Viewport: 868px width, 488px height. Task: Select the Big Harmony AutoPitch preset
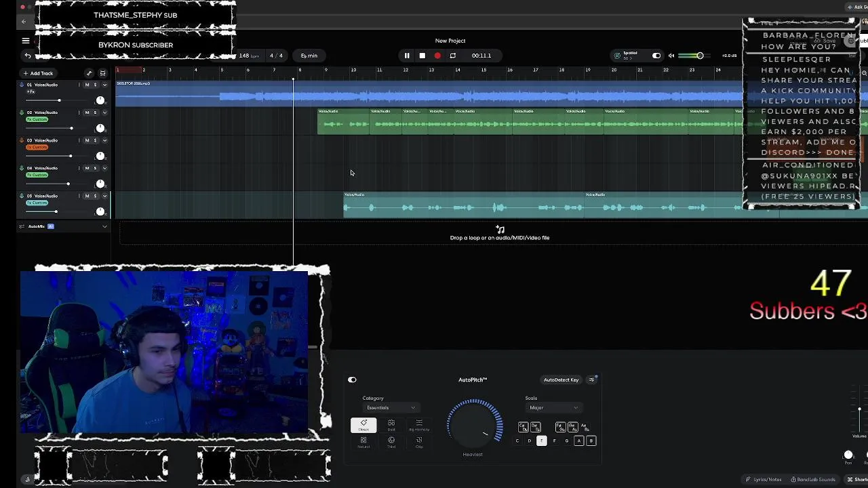[x=419, y=425]
